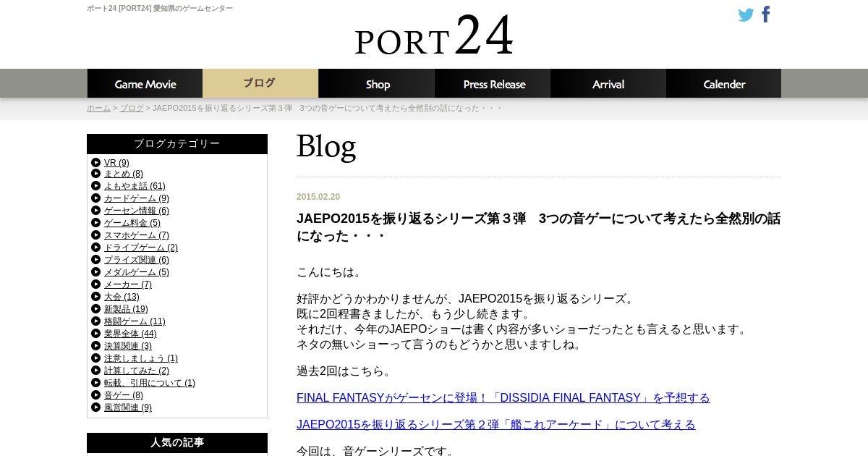Click the bullet arrow beside 格闘ゲーム (11)
This screenshot has width=868, height=456.
click(x=95, y=321)
